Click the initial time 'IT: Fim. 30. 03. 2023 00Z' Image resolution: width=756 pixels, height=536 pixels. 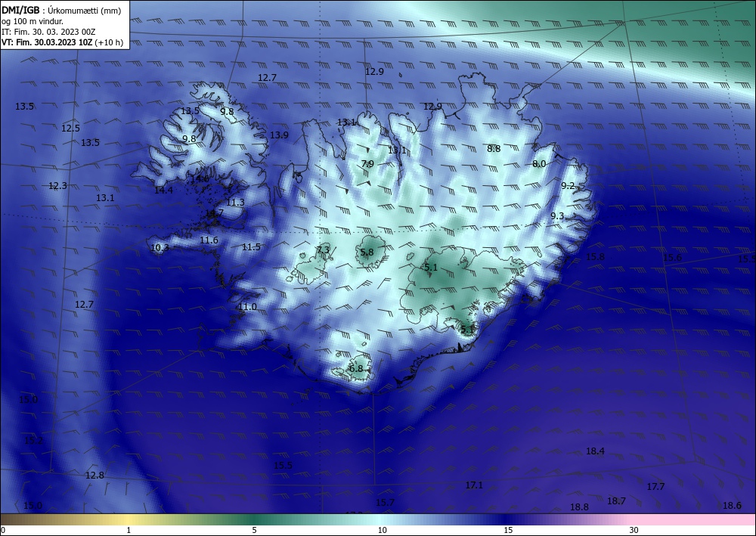tap(48, 32)
